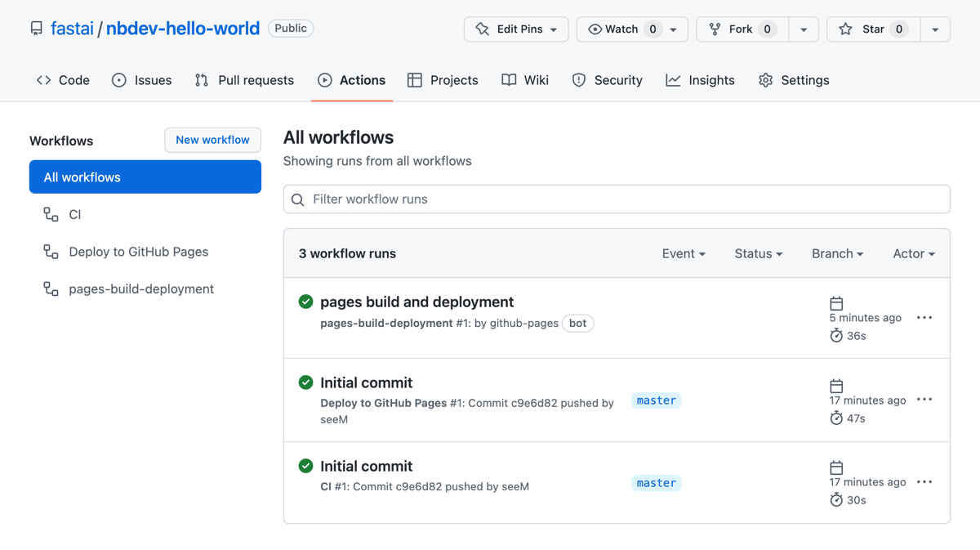
Task: Click the green success icon for pages build run
Action: 305,302
